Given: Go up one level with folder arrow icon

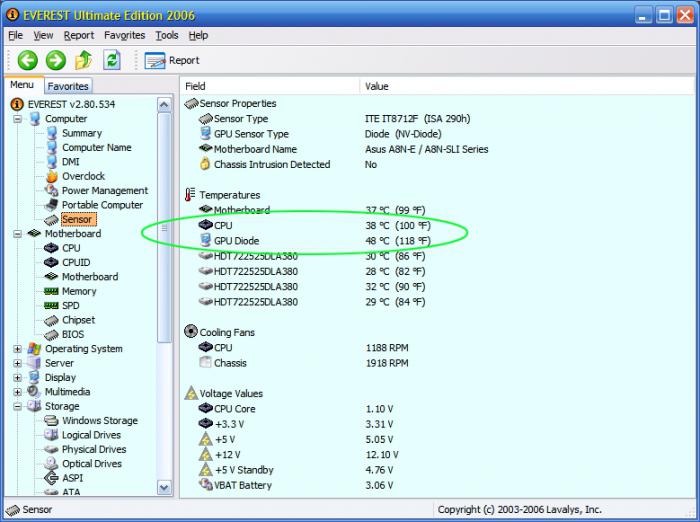Looking at the screenshot, I should point(83,60).
